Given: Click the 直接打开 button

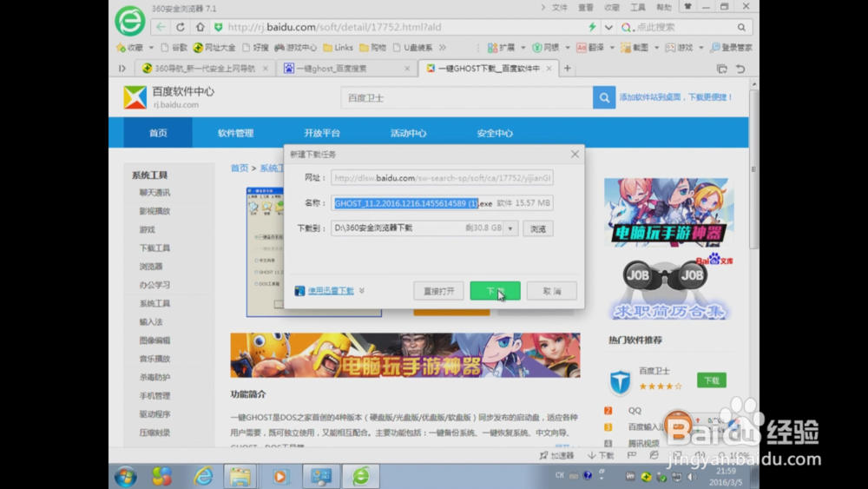Looking at the screenshot, I should point(438,291).
